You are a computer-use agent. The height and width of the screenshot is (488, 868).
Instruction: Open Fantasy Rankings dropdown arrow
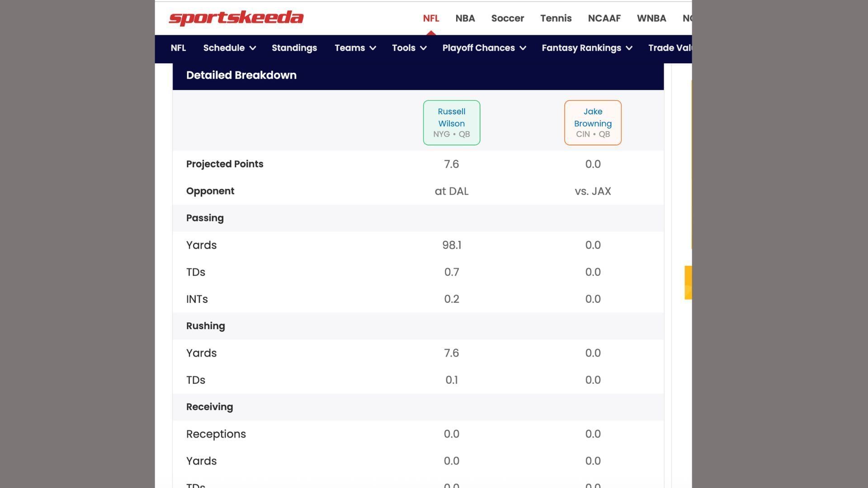point(629,48)
